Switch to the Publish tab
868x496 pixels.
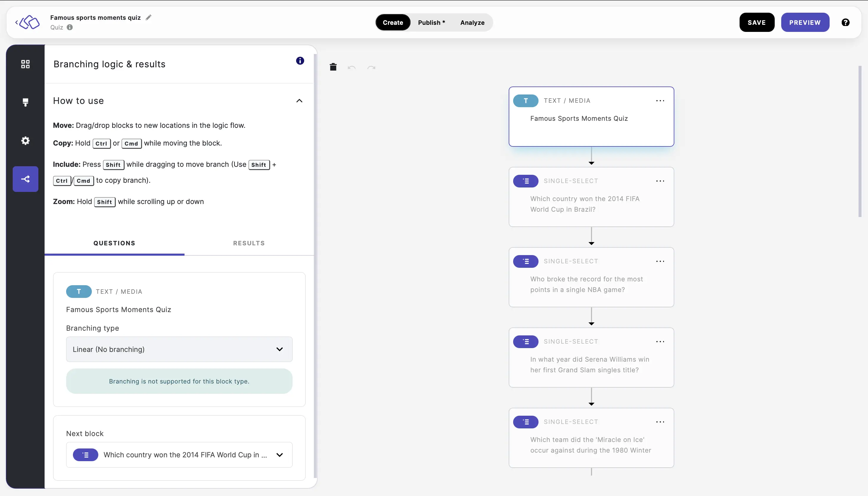pyautogui.click(x=431, y=22)
